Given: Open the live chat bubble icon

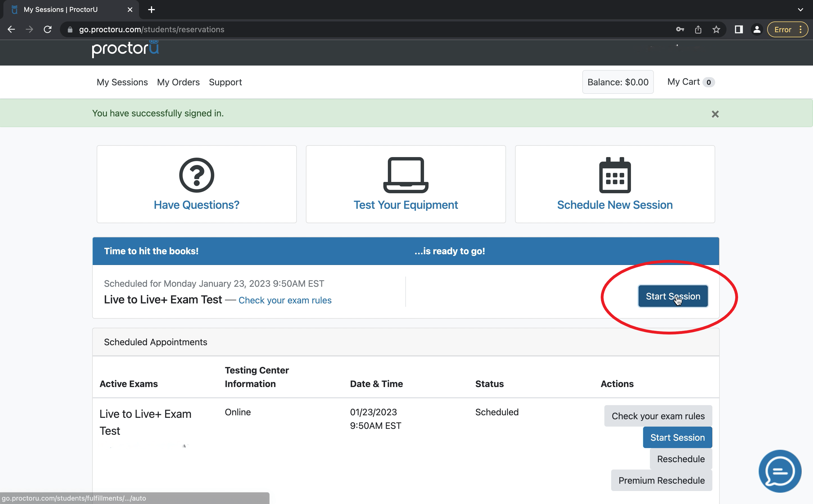Looking at the screenshot, I should point(780,471).
